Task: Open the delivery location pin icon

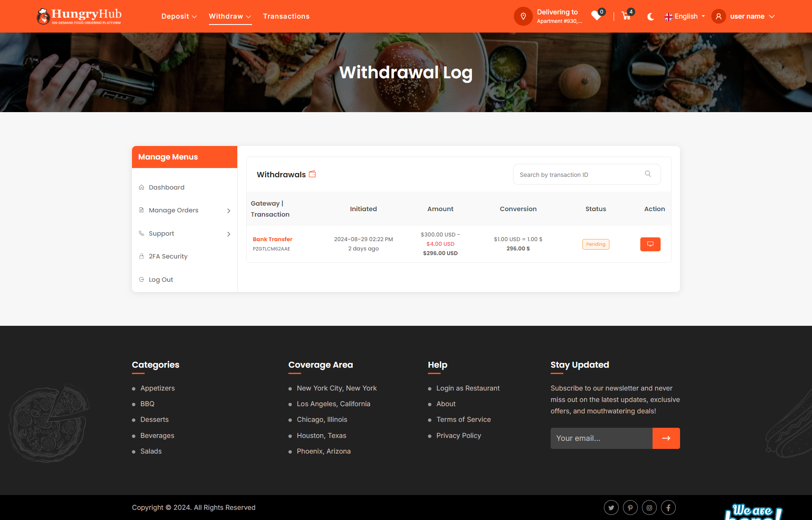Action: click(x=523, y=16)
